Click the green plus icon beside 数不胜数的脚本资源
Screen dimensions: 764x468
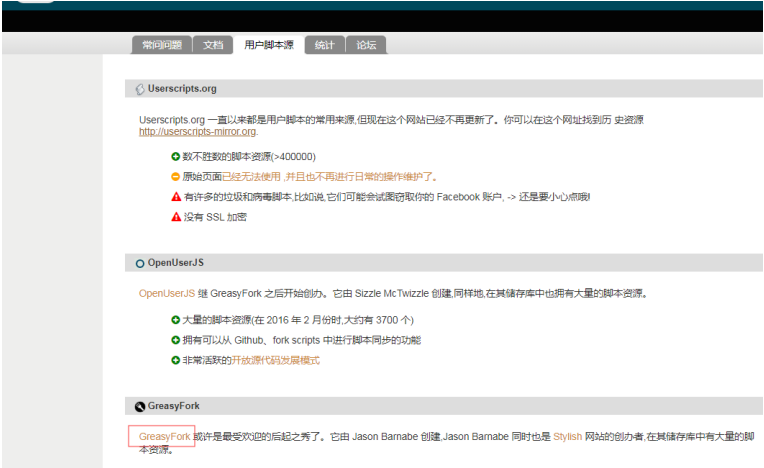click(175, 156)
